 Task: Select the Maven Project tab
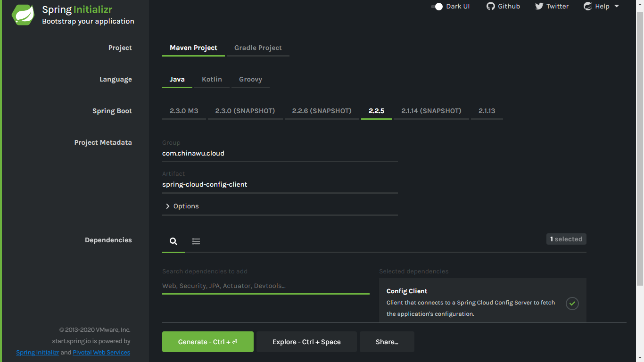[193, 48]
